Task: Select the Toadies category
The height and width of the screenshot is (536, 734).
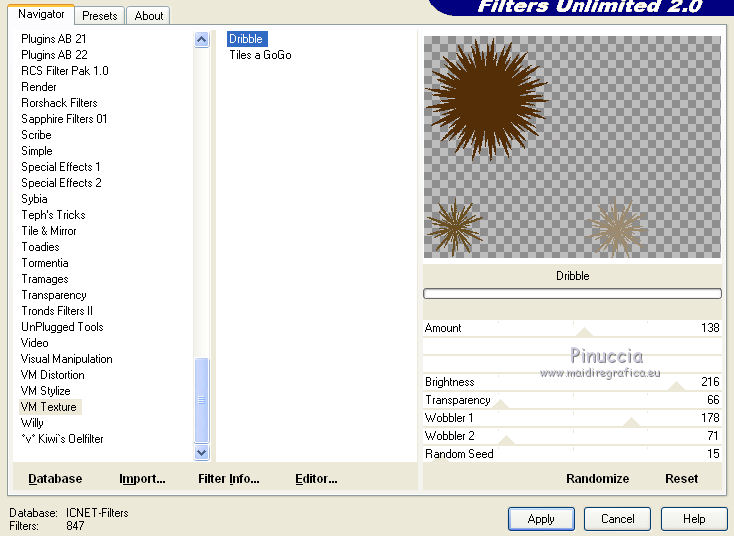Action: pos(40,247)
